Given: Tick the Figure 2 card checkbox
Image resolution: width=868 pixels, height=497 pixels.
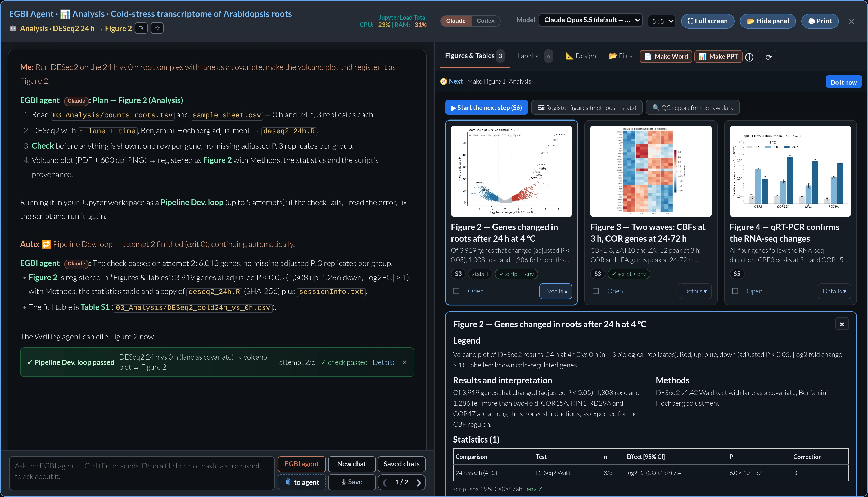Looking at the screenshot, I should [x=456, y=291].
